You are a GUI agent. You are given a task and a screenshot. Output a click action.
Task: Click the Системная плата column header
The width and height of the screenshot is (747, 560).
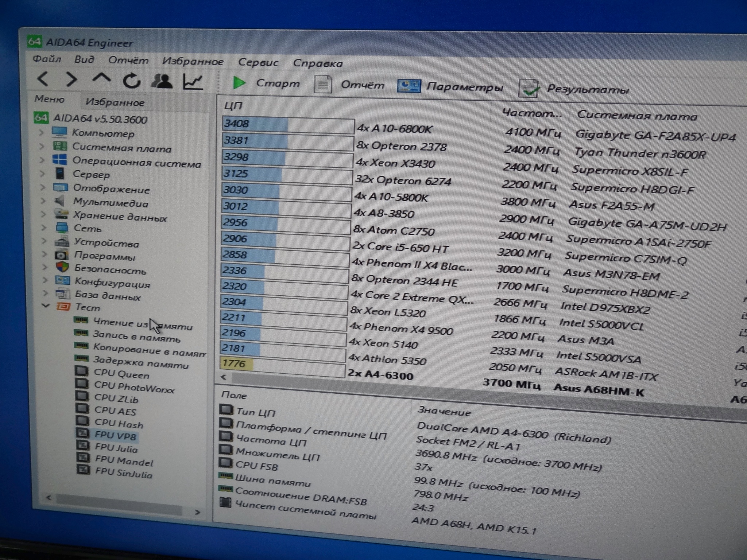(637, 116)
